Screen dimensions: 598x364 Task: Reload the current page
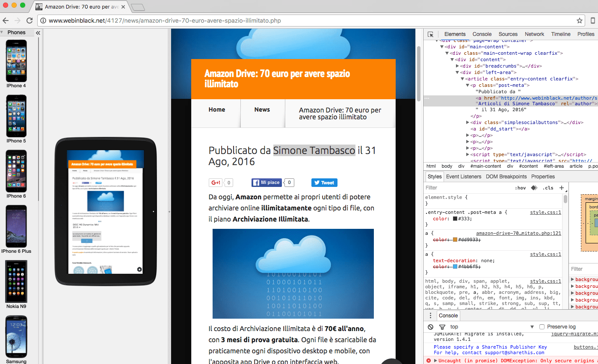coord(30,21)
